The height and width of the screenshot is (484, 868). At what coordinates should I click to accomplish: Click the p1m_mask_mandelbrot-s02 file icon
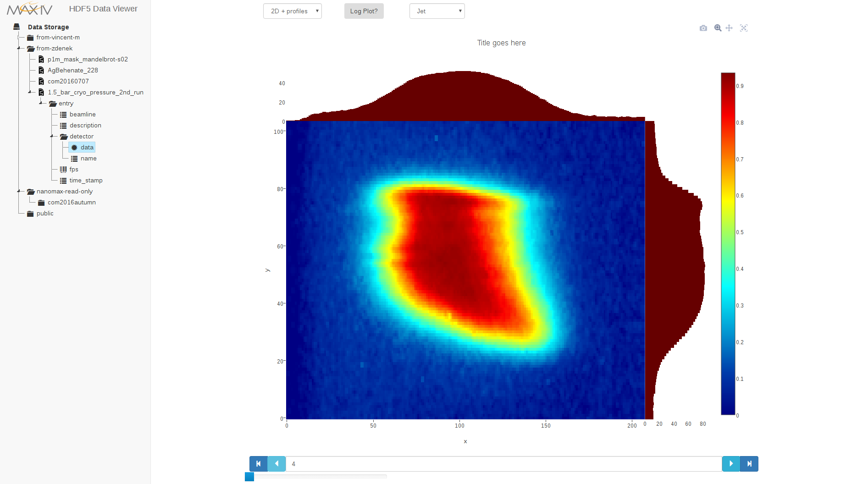(x=41, y=59)
